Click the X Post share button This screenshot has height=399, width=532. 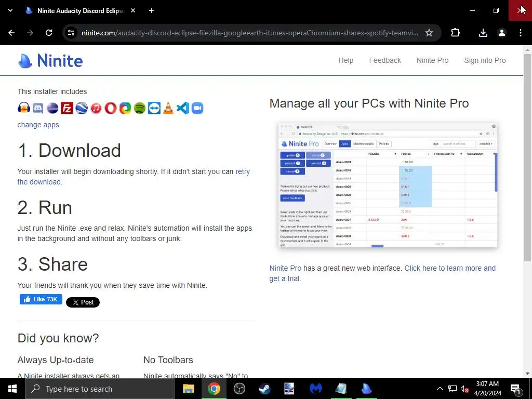tap(83, 302)
